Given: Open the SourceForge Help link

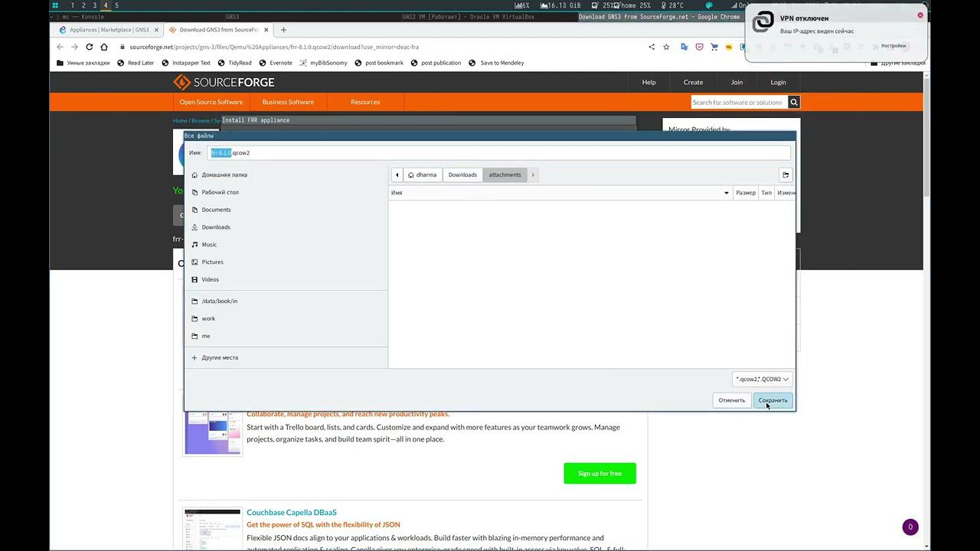Looking at the screenshot, I should (648, 82).
